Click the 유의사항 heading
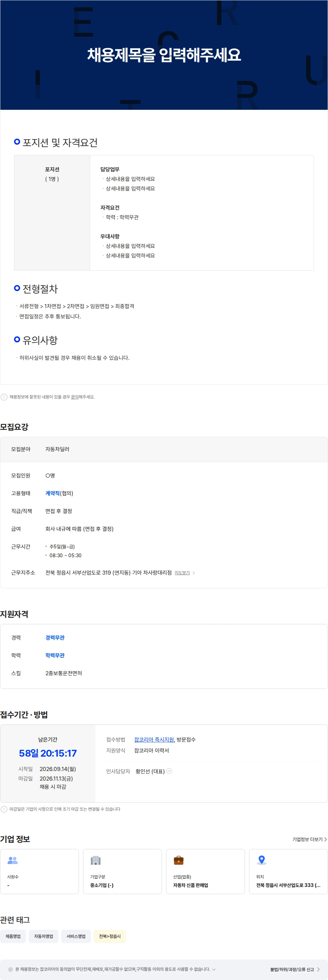Viewport: 328px width, 980px height. (40, 340)
